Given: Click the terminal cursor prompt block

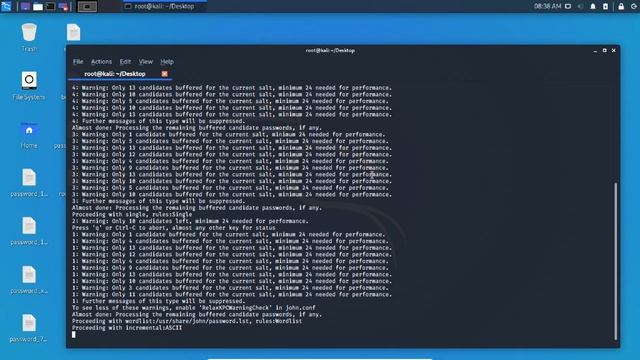Looking at the screenshot, I should pos(73,335).
